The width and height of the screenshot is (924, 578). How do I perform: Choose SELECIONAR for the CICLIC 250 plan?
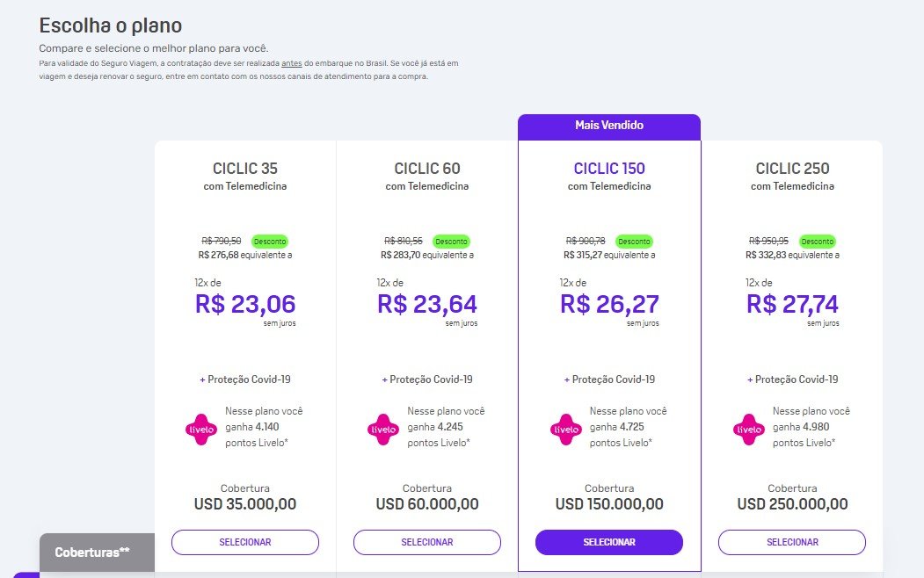[792, 542]
